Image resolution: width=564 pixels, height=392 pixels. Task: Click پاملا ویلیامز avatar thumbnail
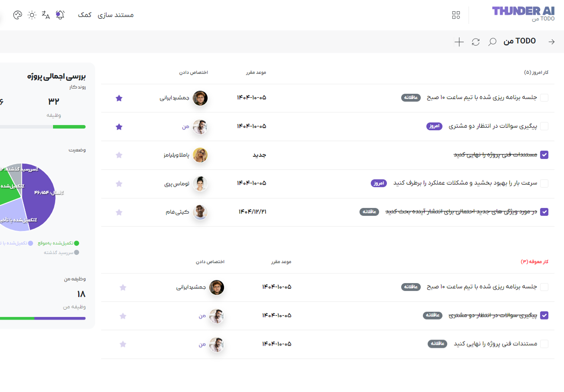tap(200, 155)
